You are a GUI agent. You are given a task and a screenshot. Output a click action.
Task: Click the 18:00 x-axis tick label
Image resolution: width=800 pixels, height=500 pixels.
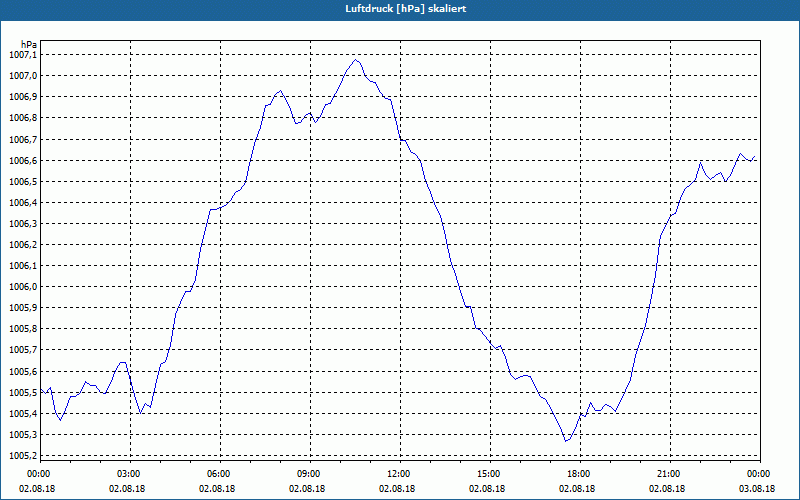pos(580,474)
